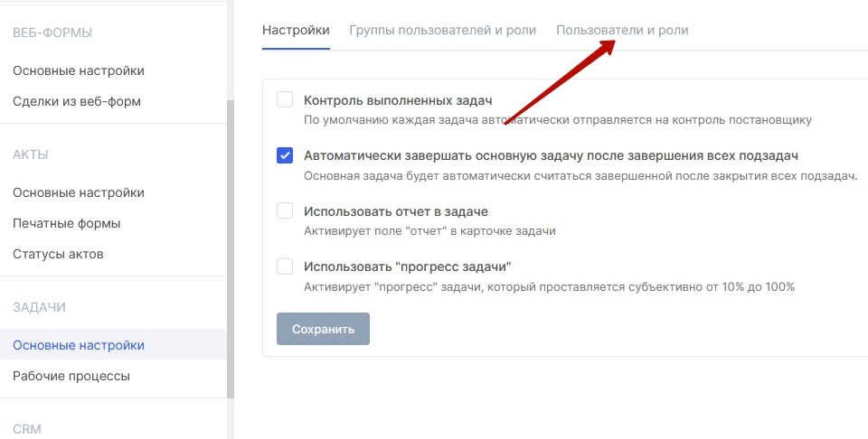This screenshot has width=868, height=439.
Task: Open Рабочие процессы settings
Action: 71,376
